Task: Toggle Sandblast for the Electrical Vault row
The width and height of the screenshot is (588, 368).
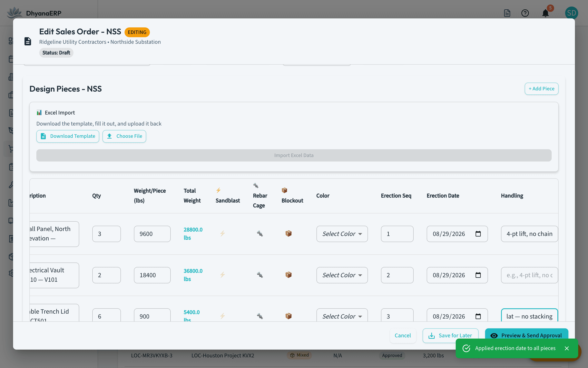Action: pyautogui.click(x=222, y=275)
